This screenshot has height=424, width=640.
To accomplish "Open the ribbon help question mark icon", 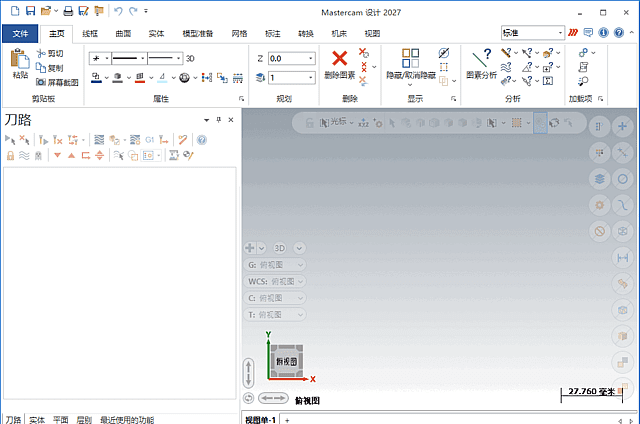I will tap(619, 33).
